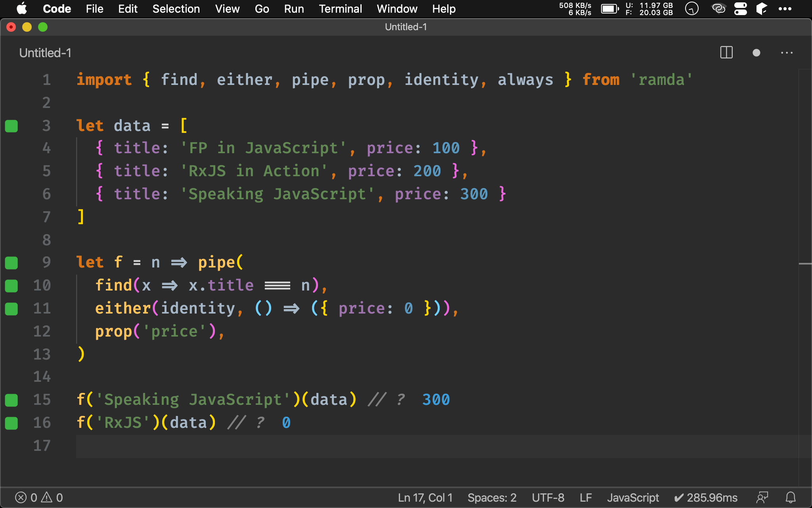Open the Terminal menu
812x508 pixels.
(340, 9)
